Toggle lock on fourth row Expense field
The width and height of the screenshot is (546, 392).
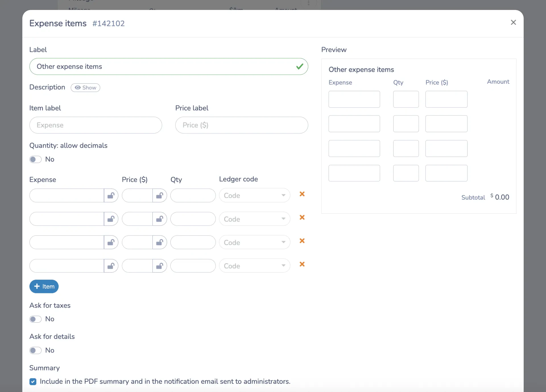111,266
